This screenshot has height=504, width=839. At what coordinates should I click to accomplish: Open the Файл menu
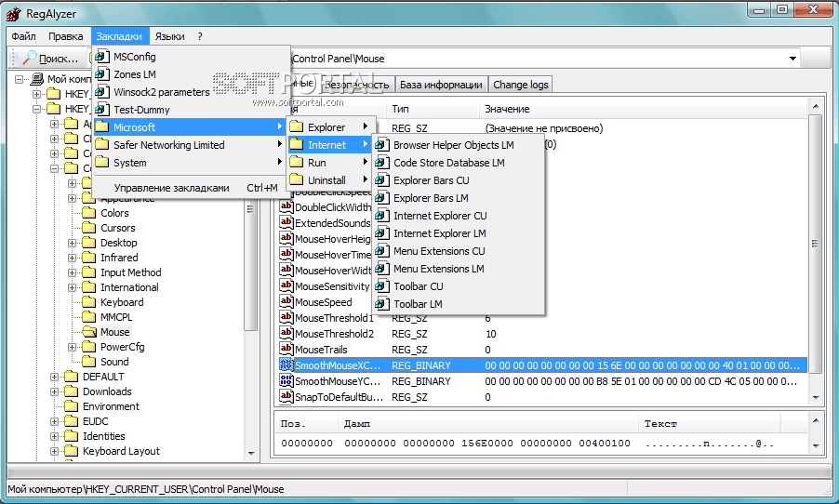coord(23,36)
